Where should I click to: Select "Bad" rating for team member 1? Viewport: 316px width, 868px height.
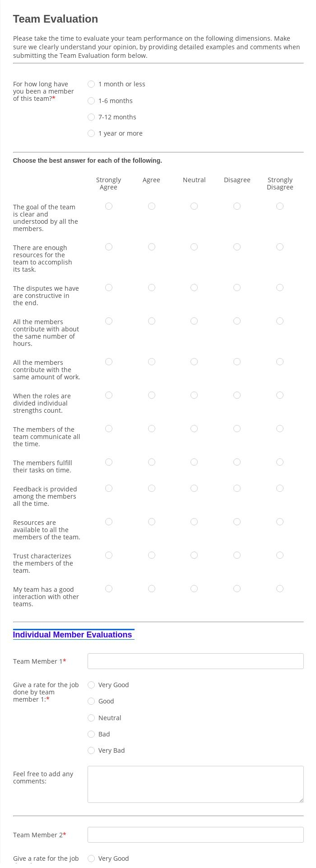pos(91,734)
